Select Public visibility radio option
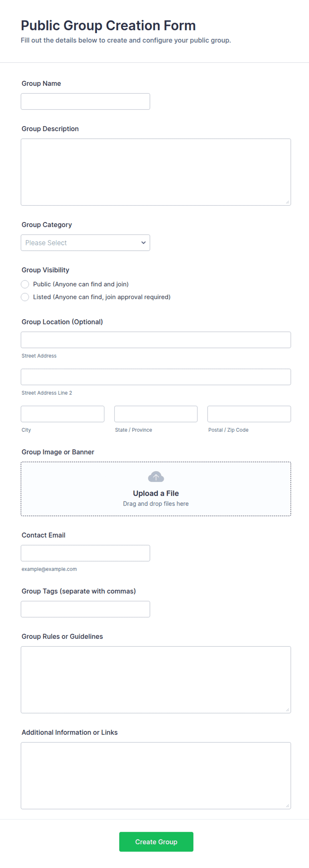Viewport: 309px width, 868px height. [25, 284]
